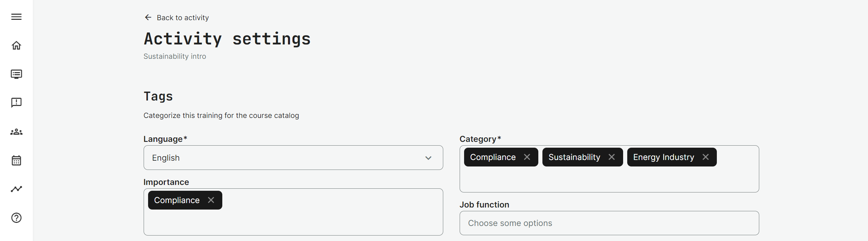Click Back to activity link
The height and width of the screenshot is (241, 868).
(183, 17)
